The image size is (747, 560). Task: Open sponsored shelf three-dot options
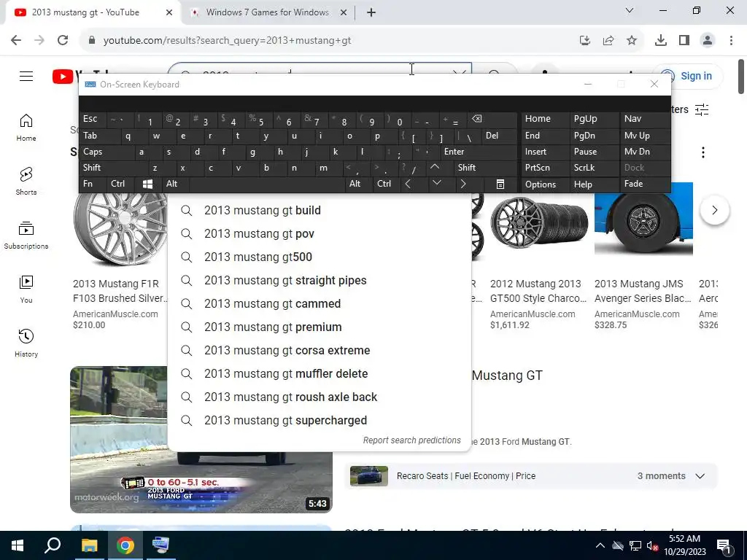coord(703,152)
